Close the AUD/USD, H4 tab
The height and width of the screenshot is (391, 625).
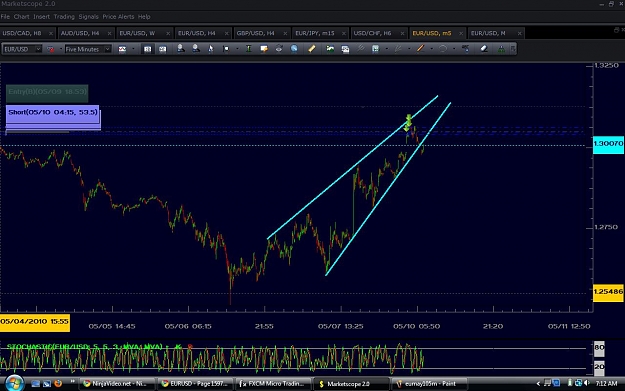pos(109,33)
